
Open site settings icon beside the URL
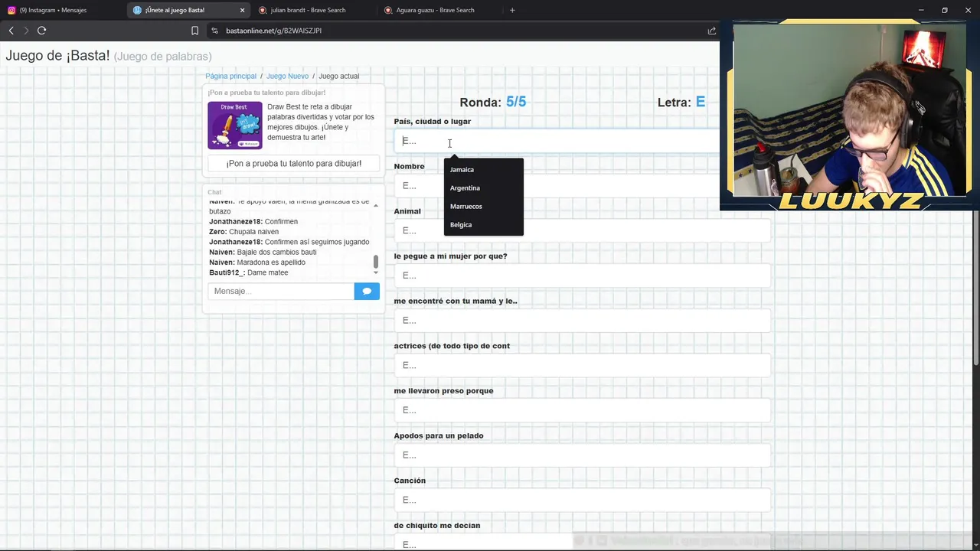214,31
